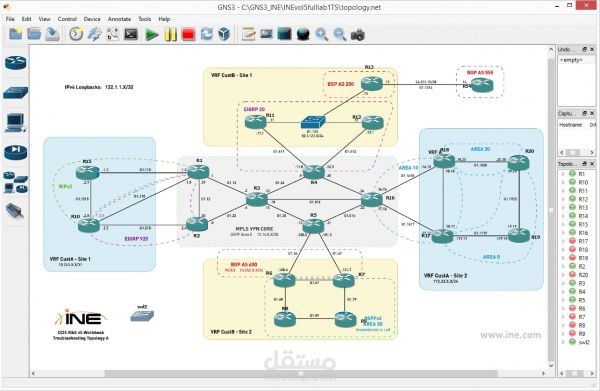
Task: Add a link with cable icon
Action: coord(15,210)
